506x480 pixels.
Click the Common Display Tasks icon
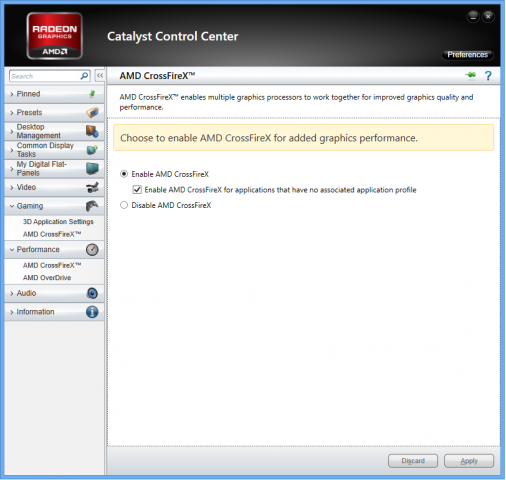tap(92, 150)
